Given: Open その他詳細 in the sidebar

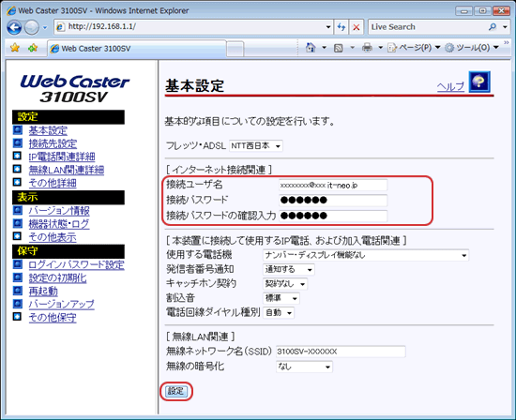Looking at the screenshot, I should [x=53, y=183].
